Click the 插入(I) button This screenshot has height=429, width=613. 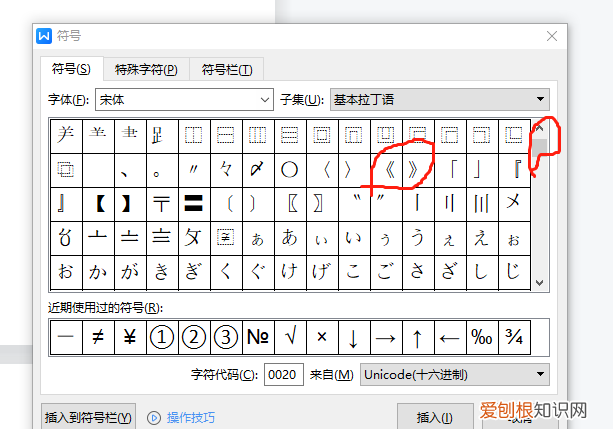[434, 418]
